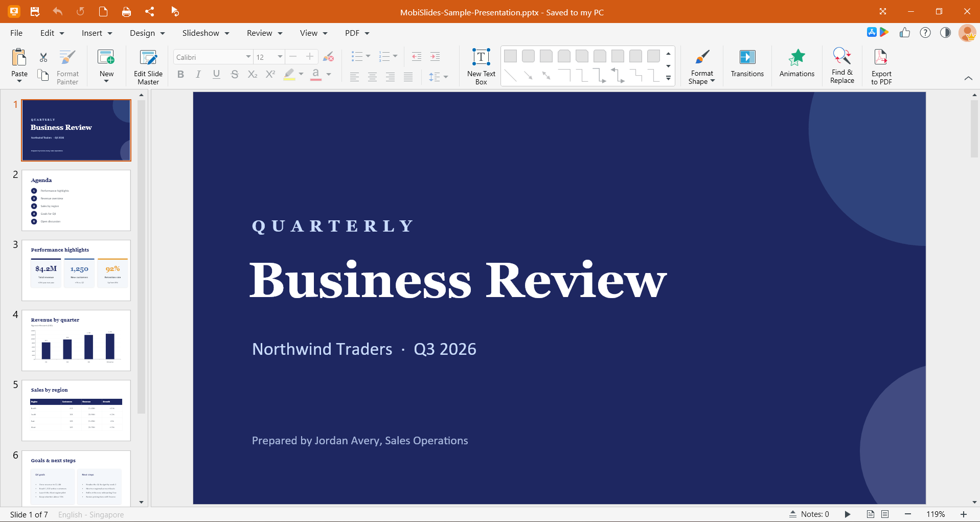Toggle italic formatting
This screenshot has height=522, width=980.
198,75
